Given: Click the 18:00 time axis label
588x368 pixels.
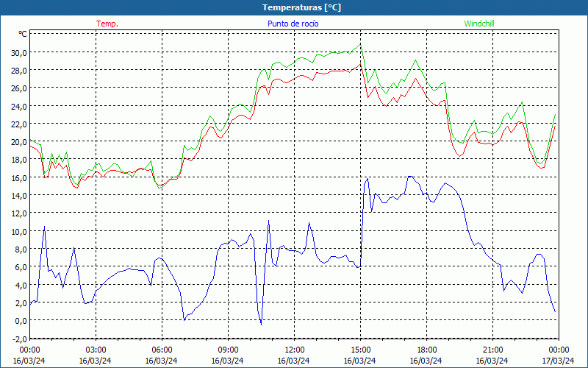Looking at the screenshot, I should (x=427, y=350).
